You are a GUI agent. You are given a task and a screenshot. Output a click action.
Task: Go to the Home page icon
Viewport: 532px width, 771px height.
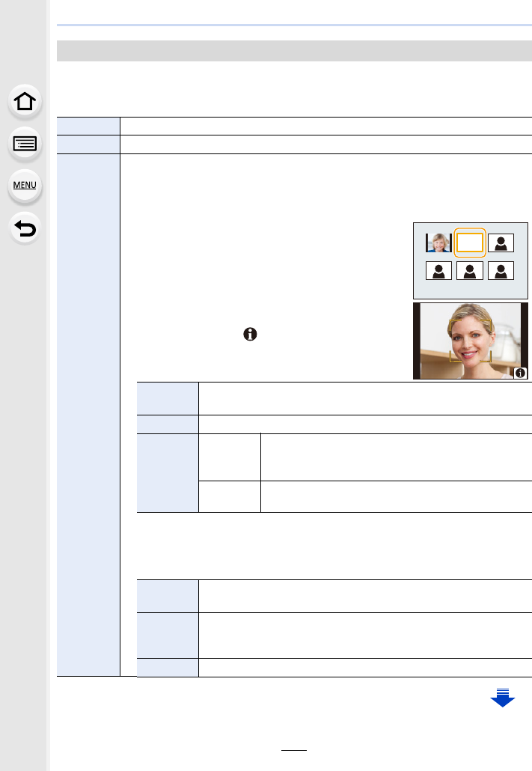click(x=25, y=101)
